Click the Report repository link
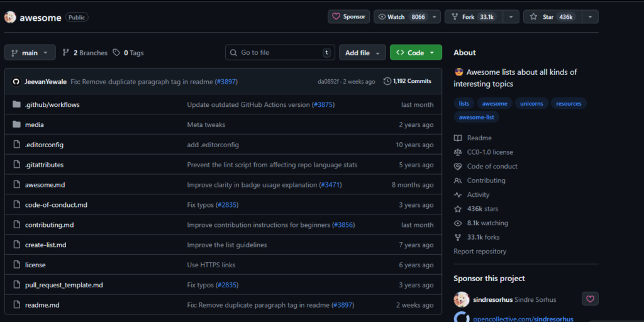 (x=480, y=252)
